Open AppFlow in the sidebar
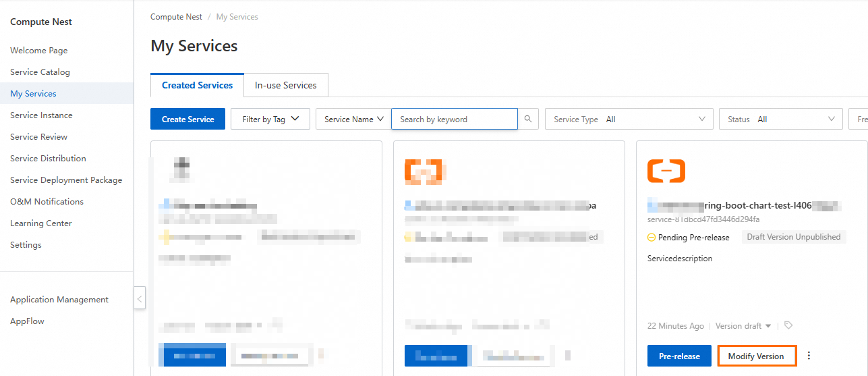 [x=27, y=321]
